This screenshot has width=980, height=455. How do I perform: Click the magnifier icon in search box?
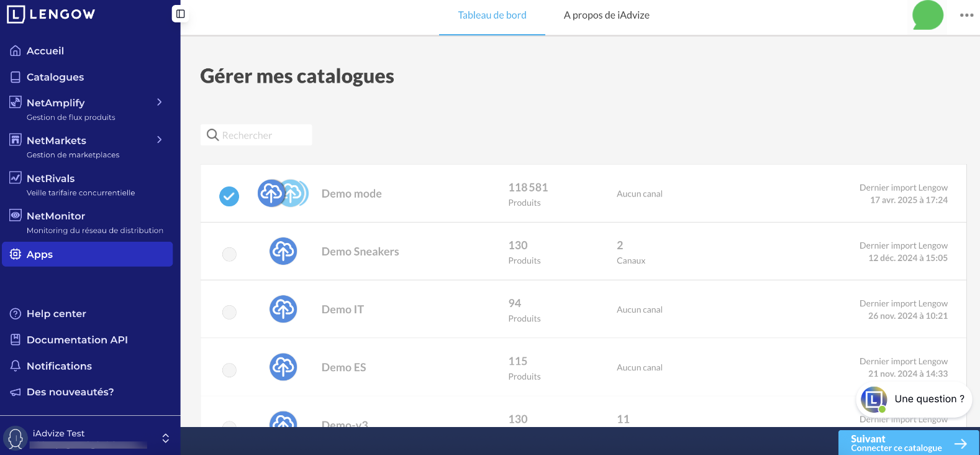212,135
